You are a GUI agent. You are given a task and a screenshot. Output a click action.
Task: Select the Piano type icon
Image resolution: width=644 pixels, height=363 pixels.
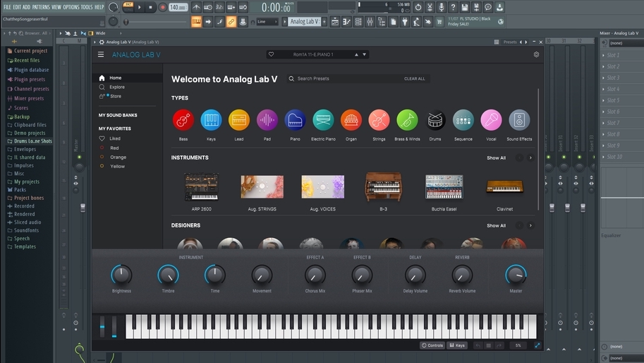pyautogui.click(x=295, y=120)
